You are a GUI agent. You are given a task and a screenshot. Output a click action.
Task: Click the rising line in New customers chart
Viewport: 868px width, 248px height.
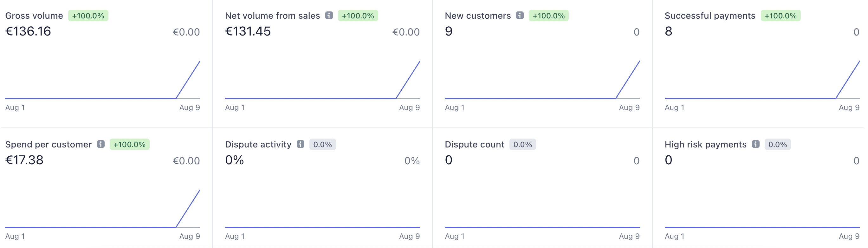point(627,80)
